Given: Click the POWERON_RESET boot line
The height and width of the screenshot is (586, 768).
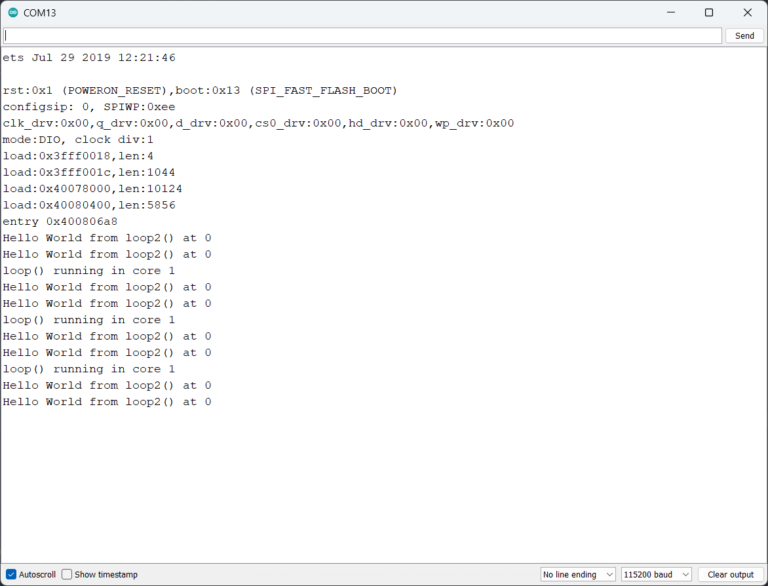Looking at the screenshot, I should 200,91.
